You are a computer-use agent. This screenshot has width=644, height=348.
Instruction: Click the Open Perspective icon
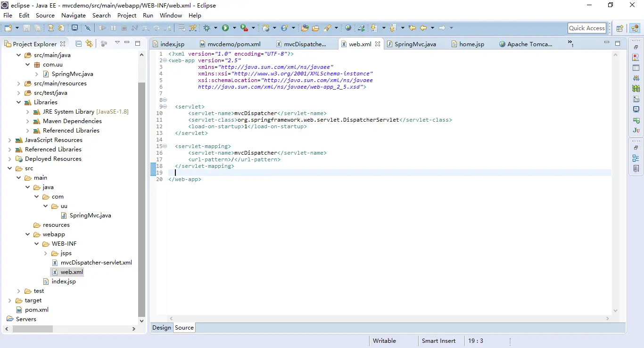[x=620, y=28]
